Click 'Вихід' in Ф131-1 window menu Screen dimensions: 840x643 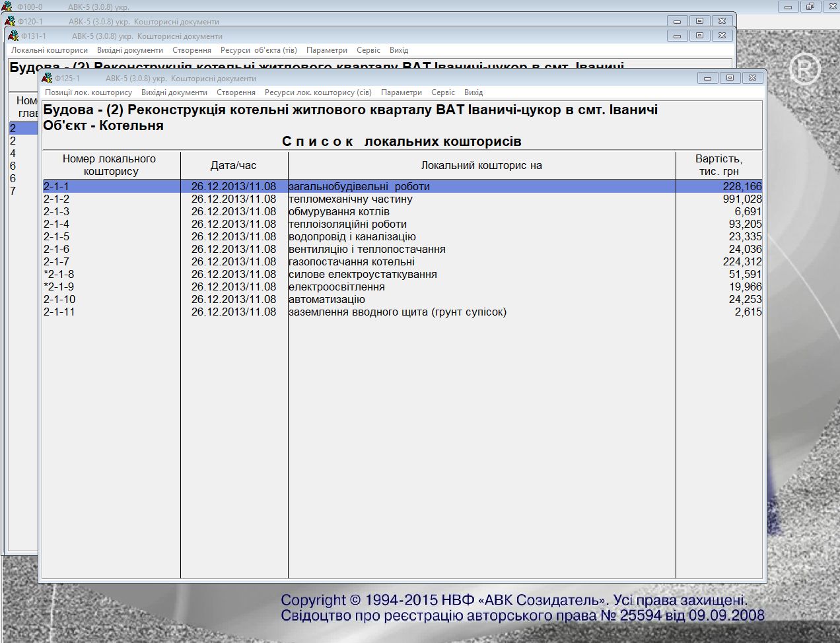click(x=399, y=50)
